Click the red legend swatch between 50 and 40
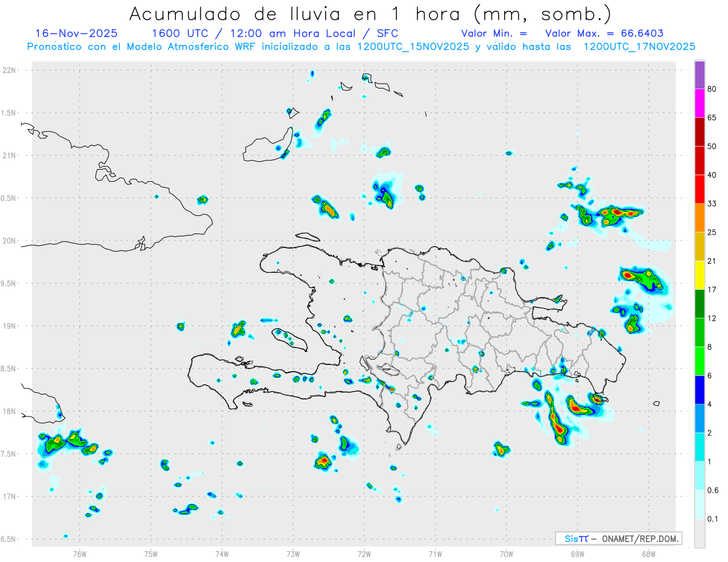728x562 pixels. tap(700, 160)
